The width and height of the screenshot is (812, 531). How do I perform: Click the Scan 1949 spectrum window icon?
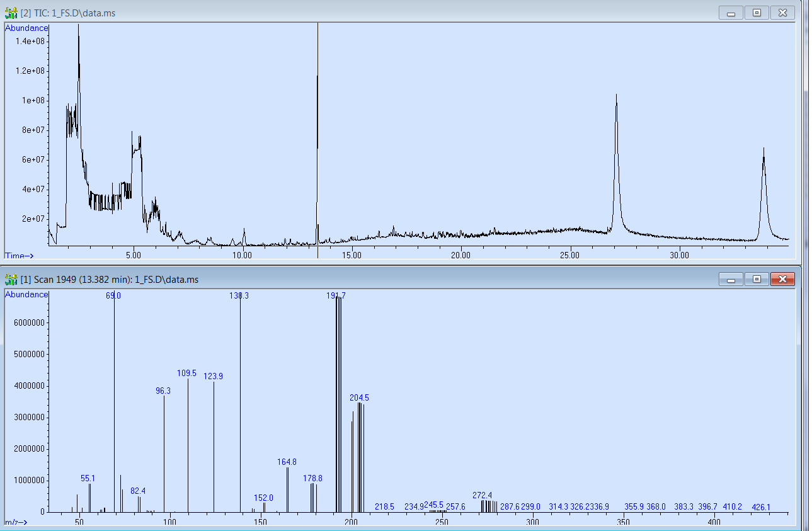tap(11, 279)
